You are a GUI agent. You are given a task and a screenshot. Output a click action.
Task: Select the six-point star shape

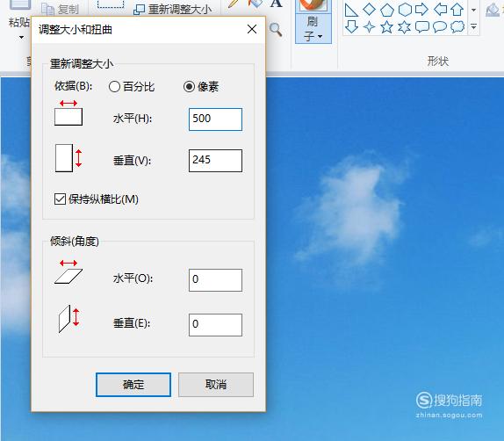coord(404,27)
